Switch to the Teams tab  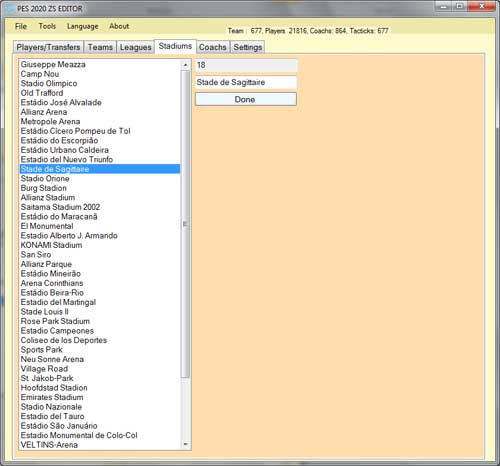tap(100, 47)
